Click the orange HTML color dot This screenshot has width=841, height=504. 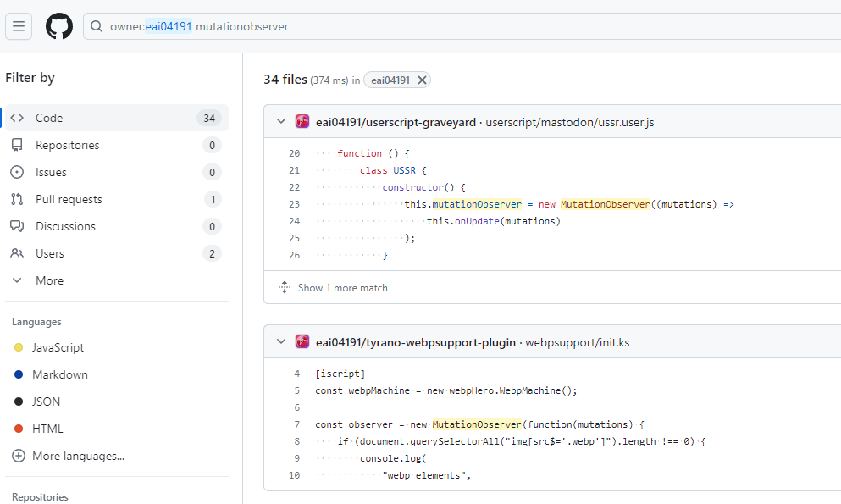click(19, 429)
